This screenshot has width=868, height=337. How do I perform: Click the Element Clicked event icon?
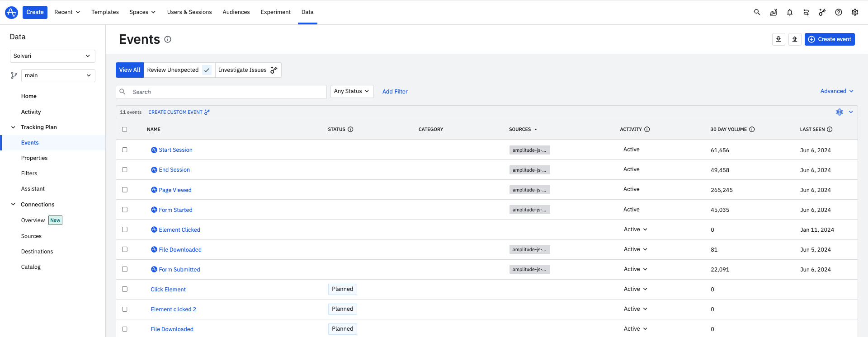(x=154, y=229)
